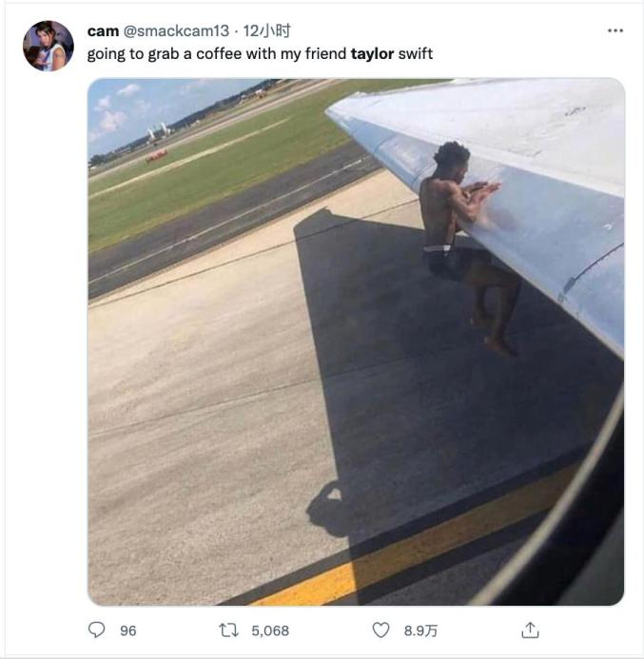Open the share upload icon
Screen dimensions: 644x659
531,630
